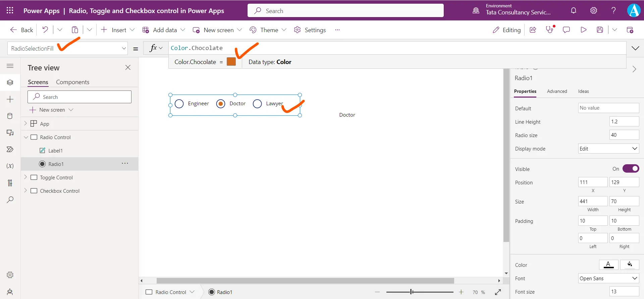Expand the Checkbox Control screen node

[25, 191]
